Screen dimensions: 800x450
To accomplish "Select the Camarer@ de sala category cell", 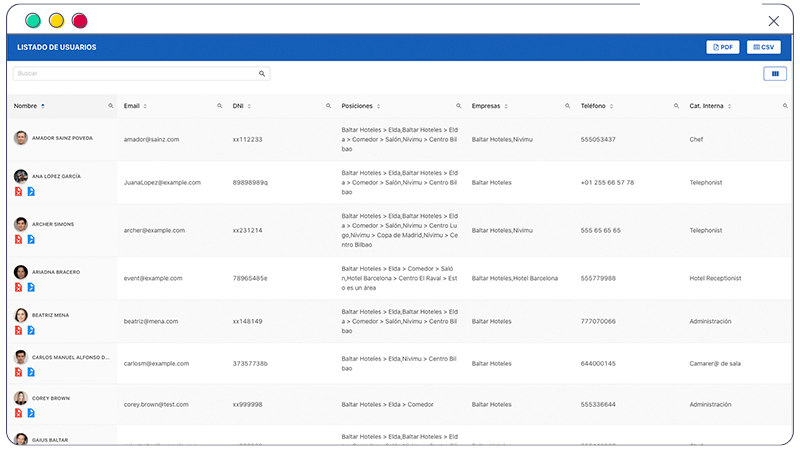I will (715, 364).
